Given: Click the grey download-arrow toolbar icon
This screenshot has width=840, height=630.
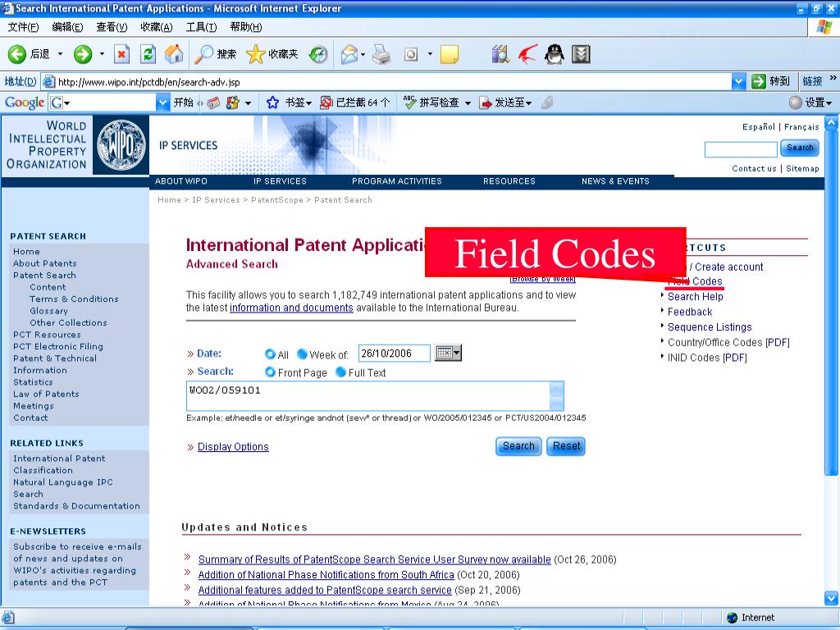Looking at the screenshot, I should [581, 54].
